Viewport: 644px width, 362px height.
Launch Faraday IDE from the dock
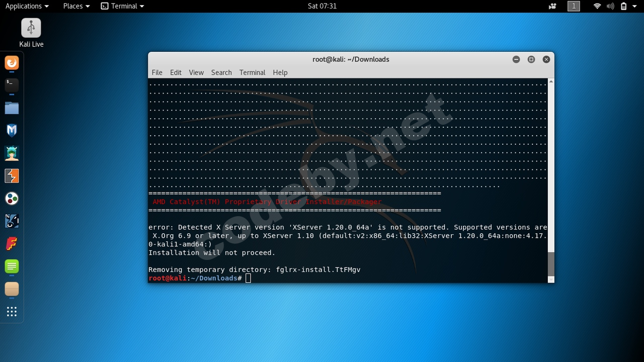(x=12, y=244)
